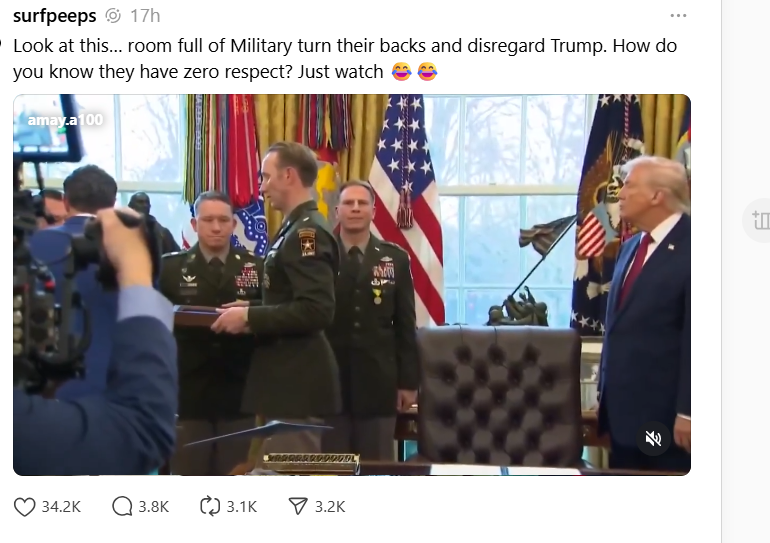Open replies via the comment bubble icon
Viewport: 770px width, 543px height.
coord(122,507)
